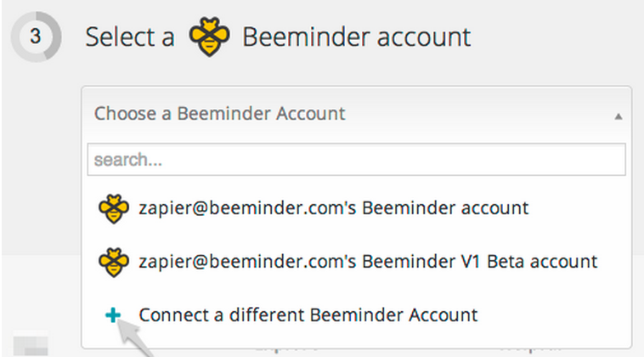Click the "Beeminder account" heading text

pos(357,37)
